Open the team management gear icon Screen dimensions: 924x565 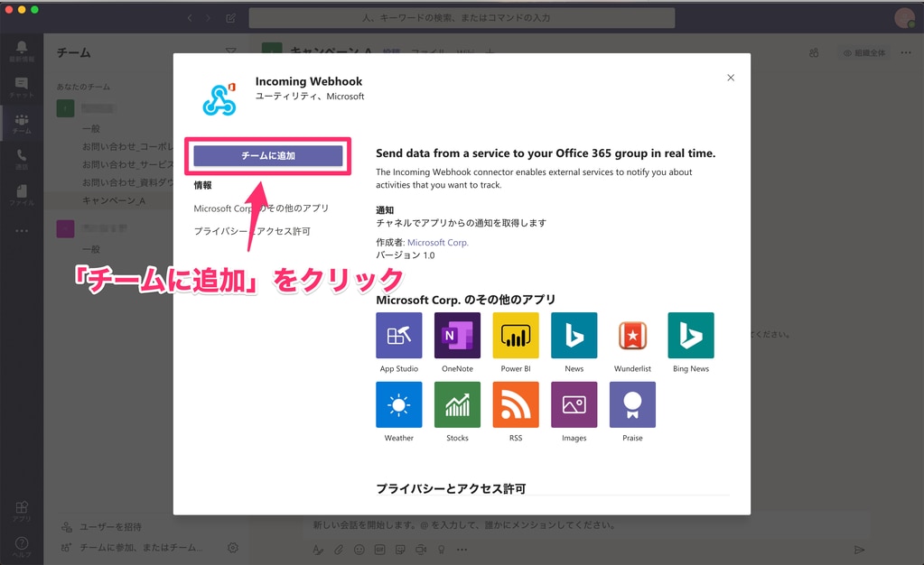tap(233, 547)
